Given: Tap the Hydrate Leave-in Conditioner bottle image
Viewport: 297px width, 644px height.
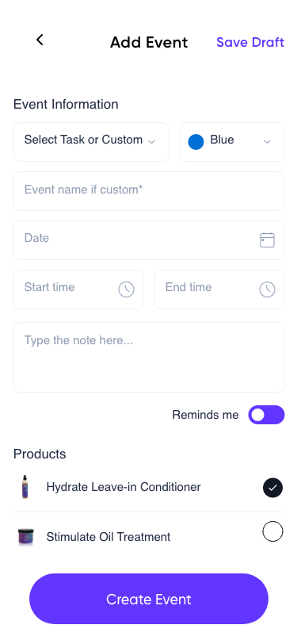Looking at the screenshot, I should click(25, 487).
